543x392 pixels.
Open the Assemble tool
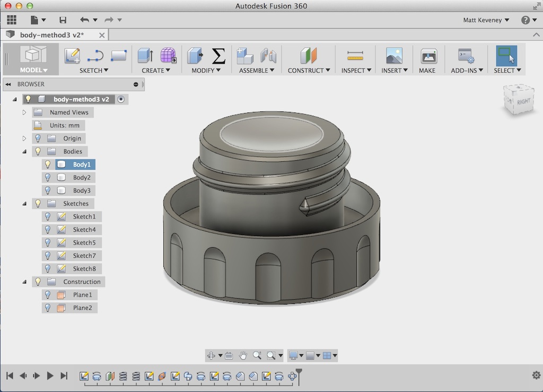[244, 56]
